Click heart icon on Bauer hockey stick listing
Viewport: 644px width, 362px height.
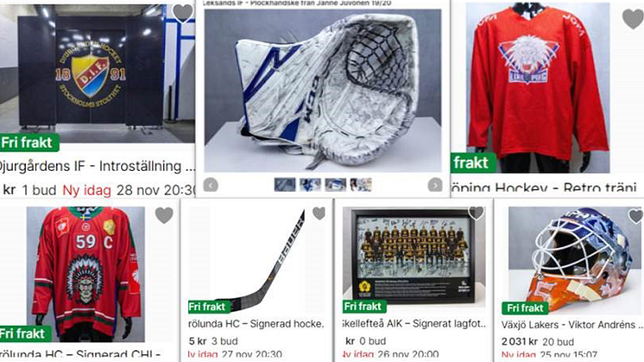(319, 213)
